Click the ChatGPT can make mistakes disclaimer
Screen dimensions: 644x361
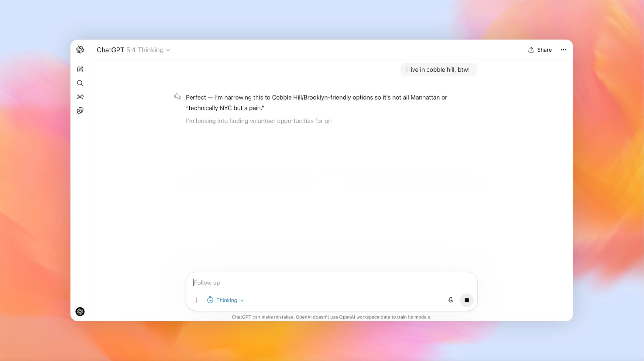tap(331, 317)
